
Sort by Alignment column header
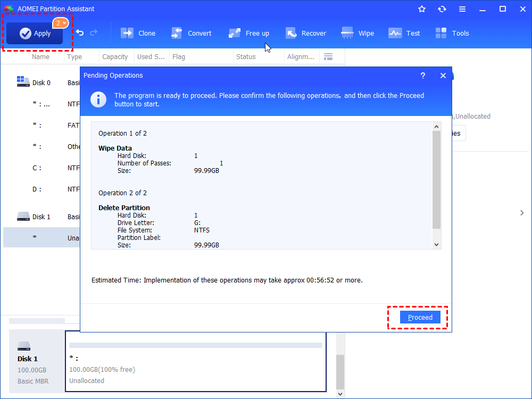click(301, 57)
